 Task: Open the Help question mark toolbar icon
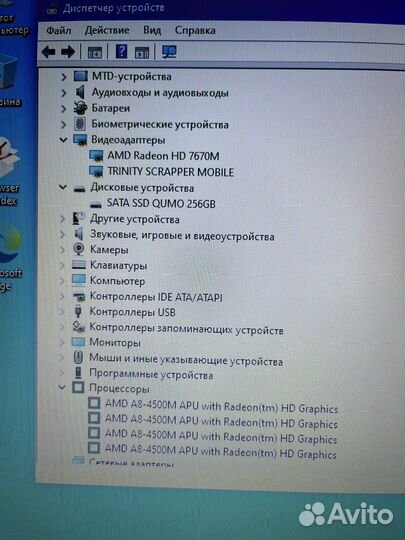pyautogui.click(x=121, y=52)
